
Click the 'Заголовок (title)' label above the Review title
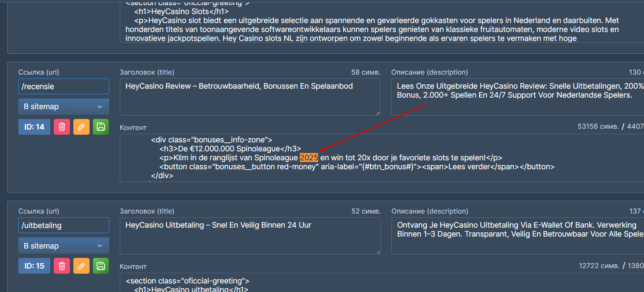click(147, 72)
